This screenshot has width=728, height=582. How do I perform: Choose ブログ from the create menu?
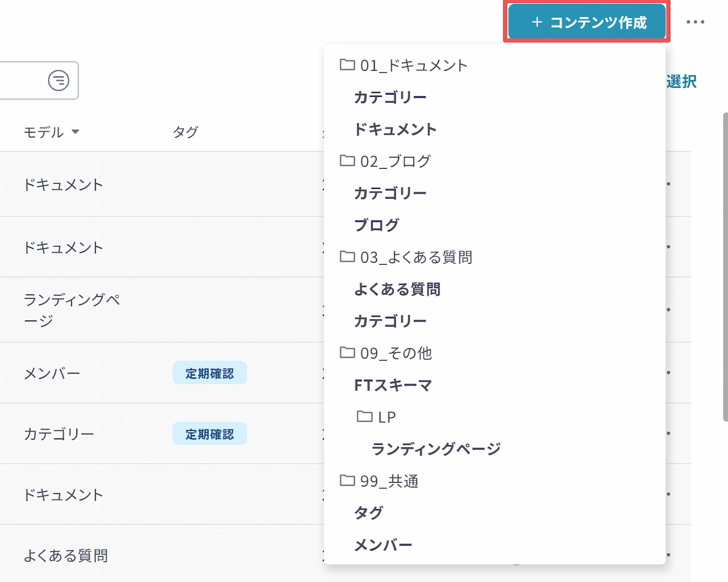[x=376, y=225]
